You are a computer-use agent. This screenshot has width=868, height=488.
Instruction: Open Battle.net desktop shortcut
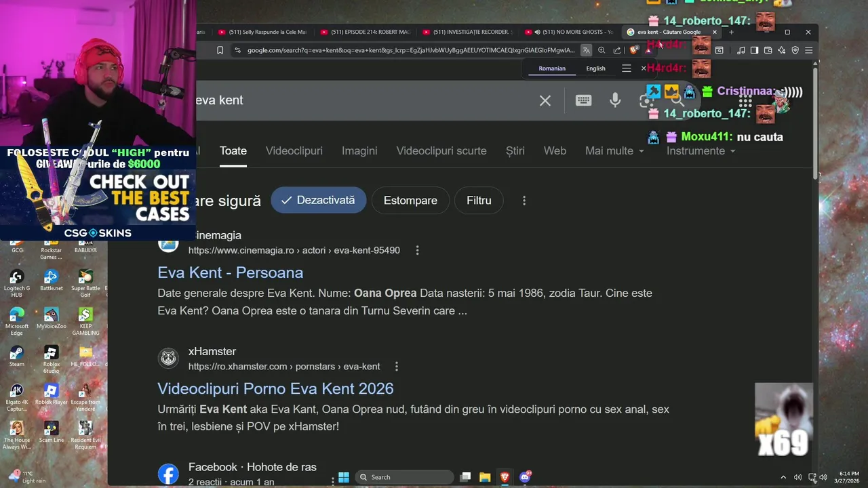pyautogui.click(x=51, y=280)
